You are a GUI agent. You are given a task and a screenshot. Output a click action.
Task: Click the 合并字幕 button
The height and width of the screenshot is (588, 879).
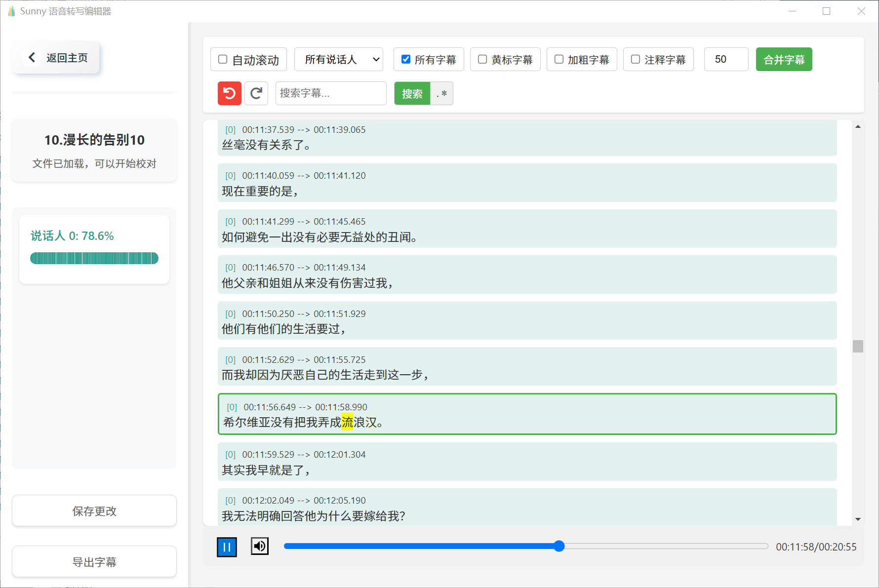(784, 59)
